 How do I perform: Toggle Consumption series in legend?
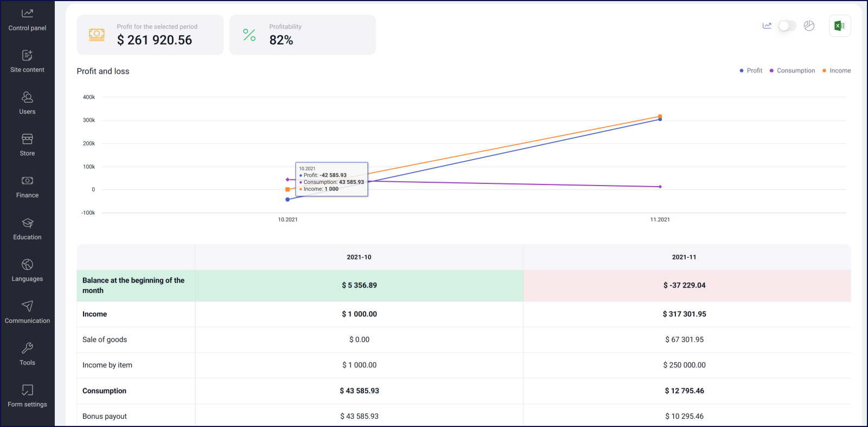(x=792, y=71)
